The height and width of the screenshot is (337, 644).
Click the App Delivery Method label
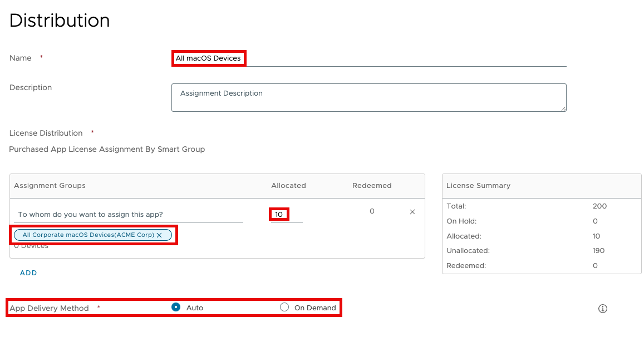click(x=49, y=308)
